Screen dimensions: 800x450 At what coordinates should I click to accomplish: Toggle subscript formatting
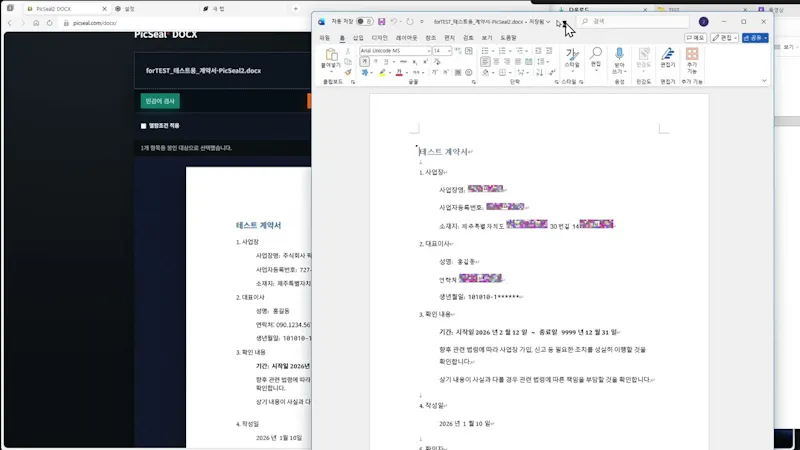414,62
